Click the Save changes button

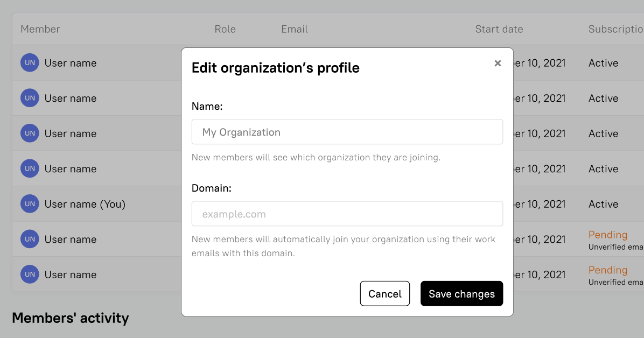click(461, 294)
